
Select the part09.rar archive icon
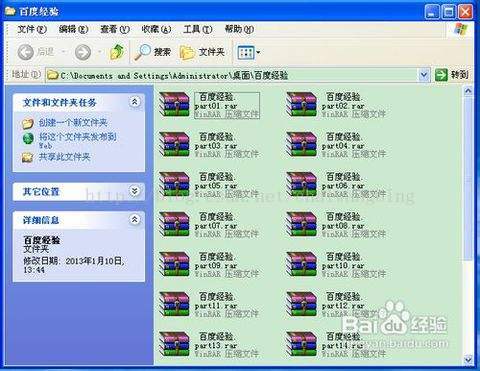174,264
